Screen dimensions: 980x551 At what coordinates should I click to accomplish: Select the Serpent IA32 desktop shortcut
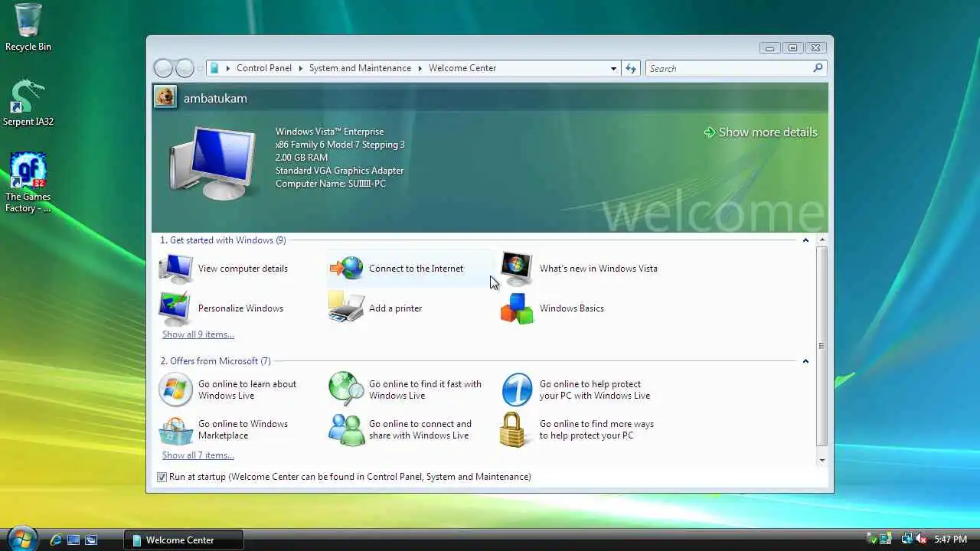coord(28,103)
